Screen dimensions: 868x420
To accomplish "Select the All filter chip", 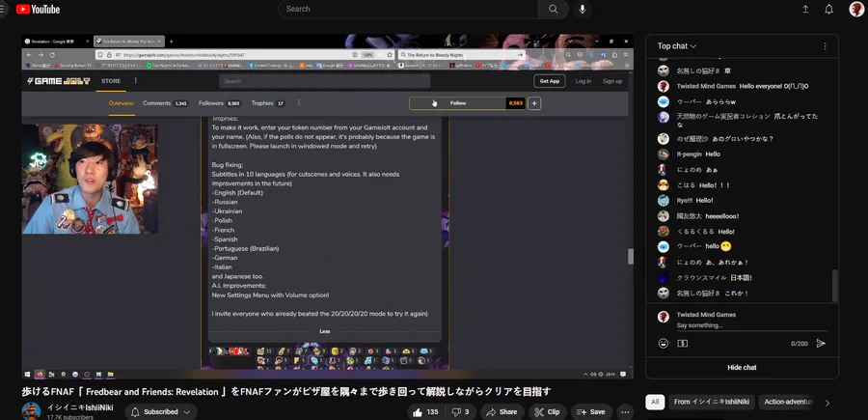I will [655, 403].
